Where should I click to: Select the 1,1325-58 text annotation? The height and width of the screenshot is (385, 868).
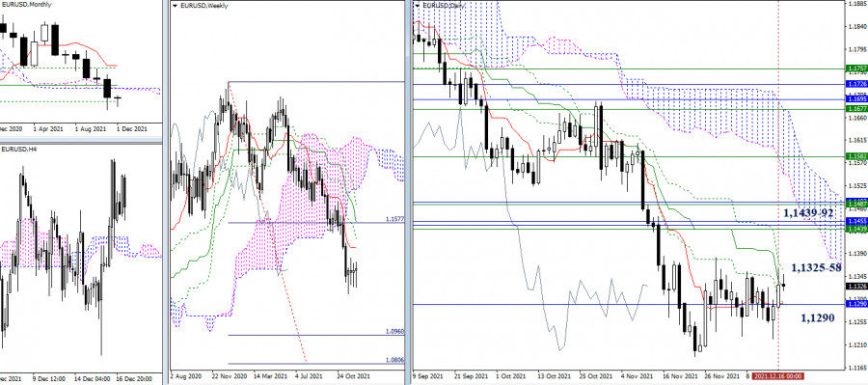816,268
